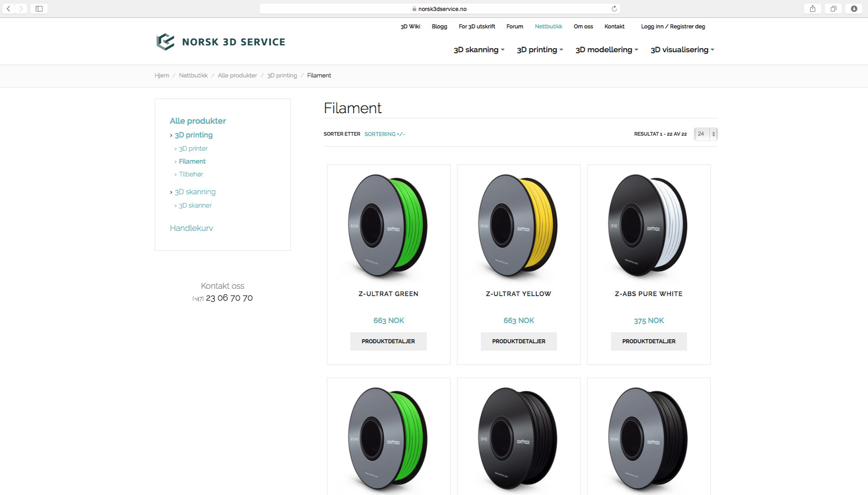
Task: Click 3D printing in the breadcrumb
Action: [282, 76]
